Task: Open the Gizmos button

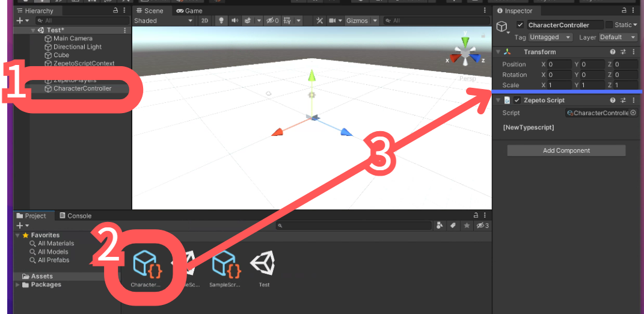Action: pos(357,20)
